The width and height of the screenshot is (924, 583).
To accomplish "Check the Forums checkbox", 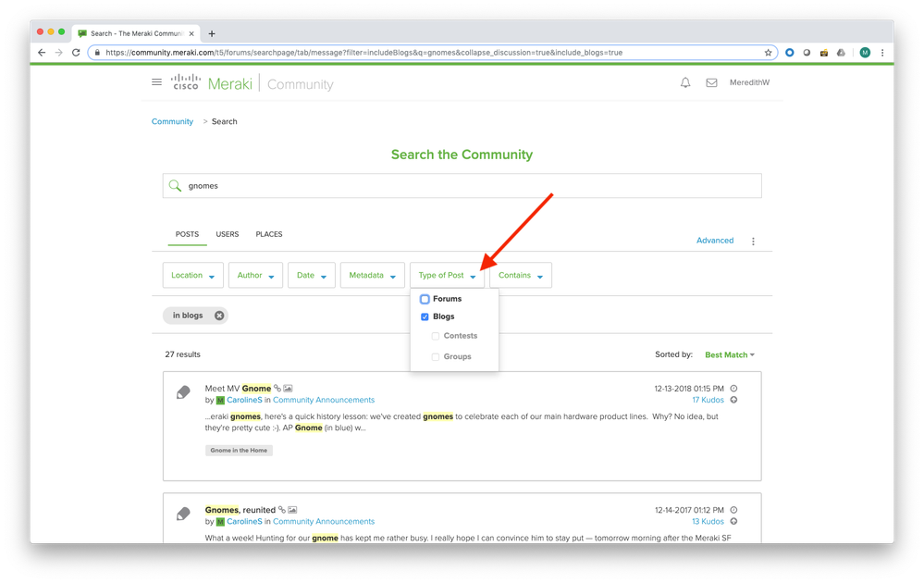I will pos(425,299).
